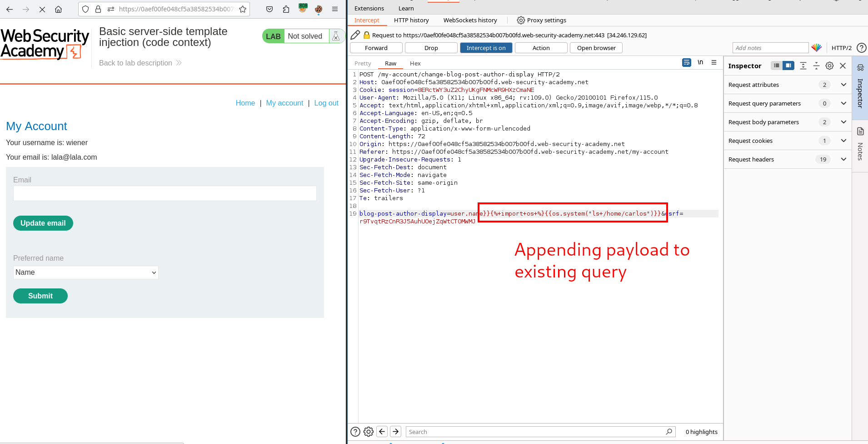Switch Inspector to right-docked layout
This screenshot has width=868, height=444.
point(788,66)
